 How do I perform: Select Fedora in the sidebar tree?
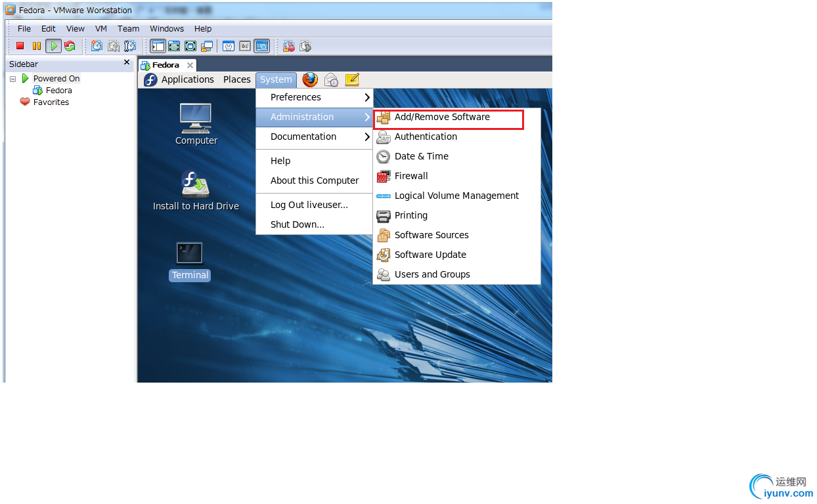[58, 90]
